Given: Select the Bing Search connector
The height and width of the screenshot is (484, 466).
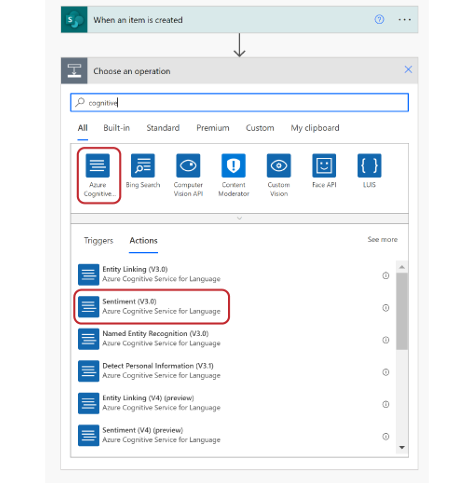Looking at the screenshot, I should tap(143, 171).
